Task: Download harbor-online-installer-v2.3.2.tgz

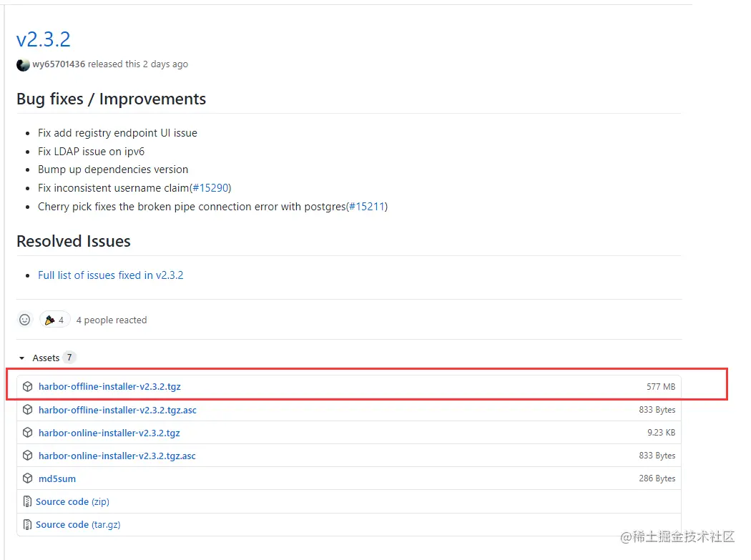Action: click(x=109, y=433)
